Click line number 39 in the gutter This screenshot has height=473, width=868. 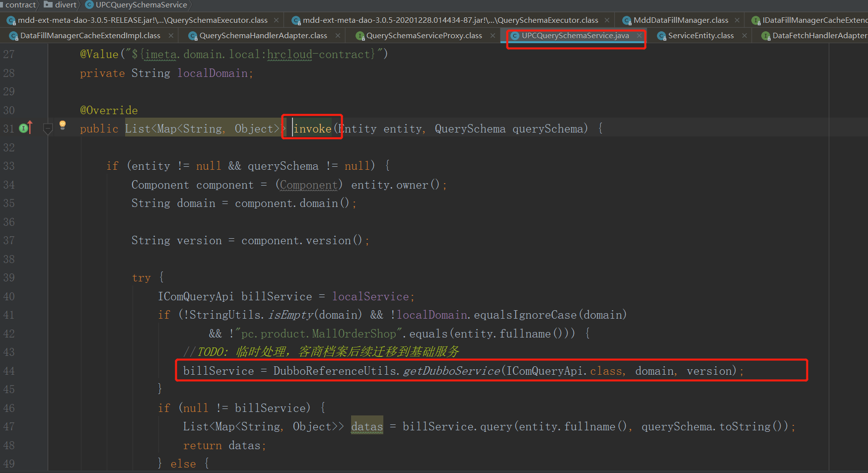(9, 277)
